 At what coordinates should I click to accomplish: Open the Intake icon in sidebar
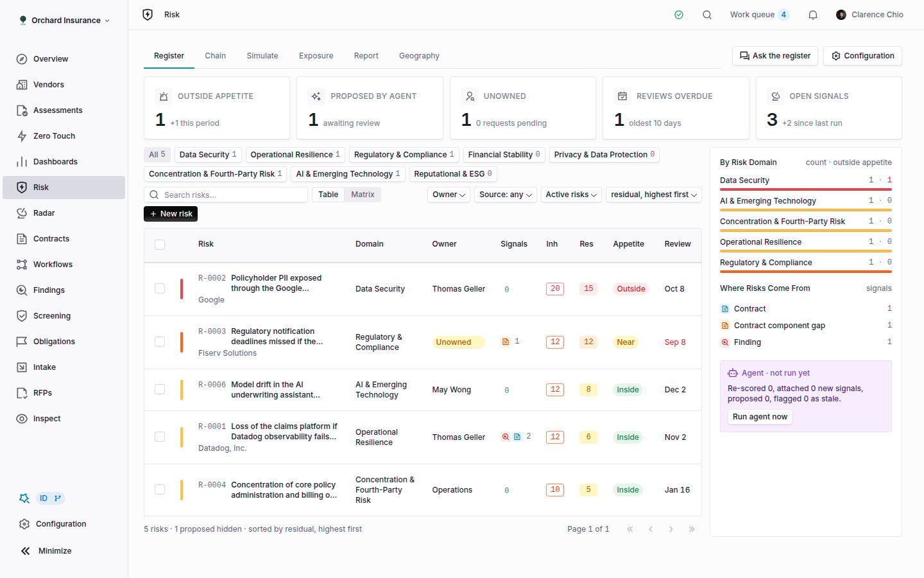pos(22,367)
